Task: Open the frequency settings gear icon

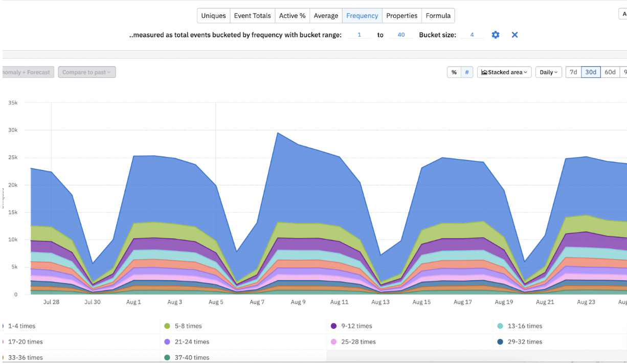Action: click(x=496, y=35)
